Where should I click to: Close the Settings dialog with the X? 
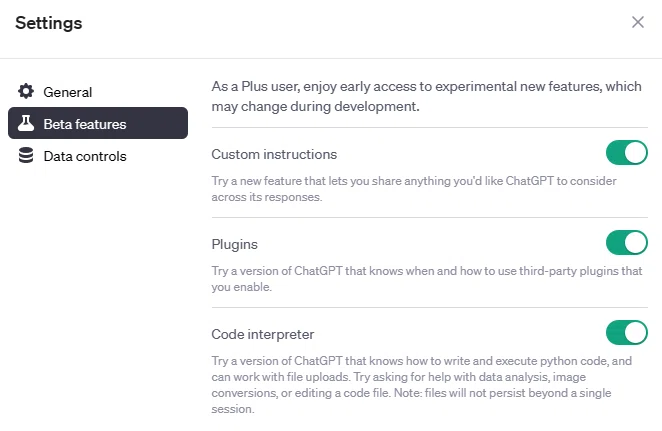click(638, 22)
